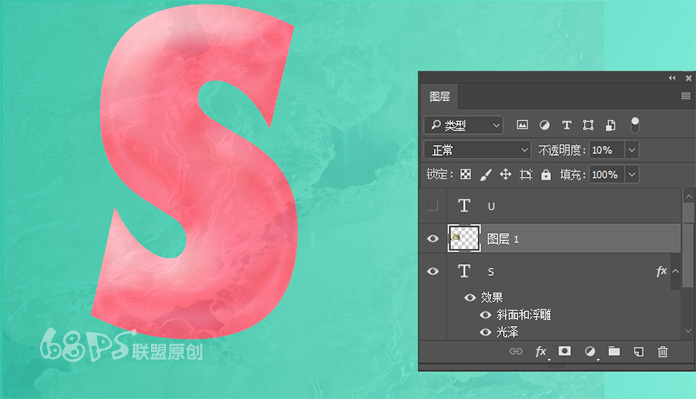The height and width of the screenshot is (399, 696).
Task: Click layers list scroll down arrow
Action: (688, 331)
